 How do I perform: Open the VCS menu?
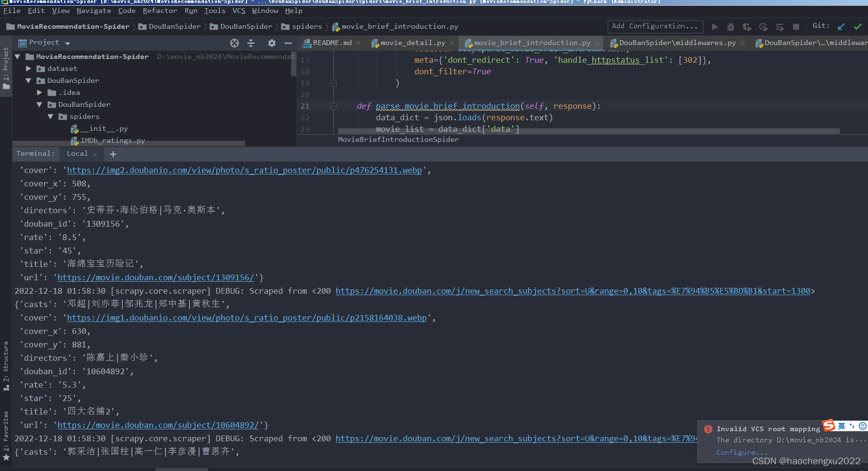[x=239, y=11]
